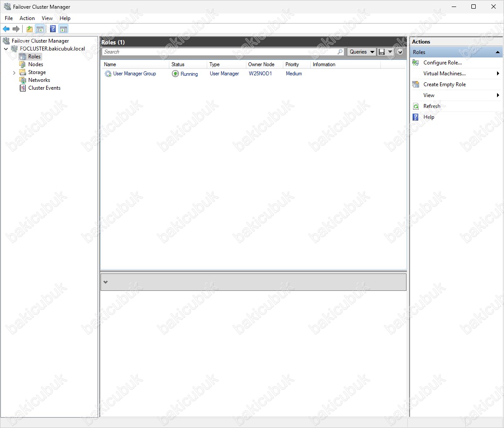Open the save query dropdown arrow

[390, 52]
